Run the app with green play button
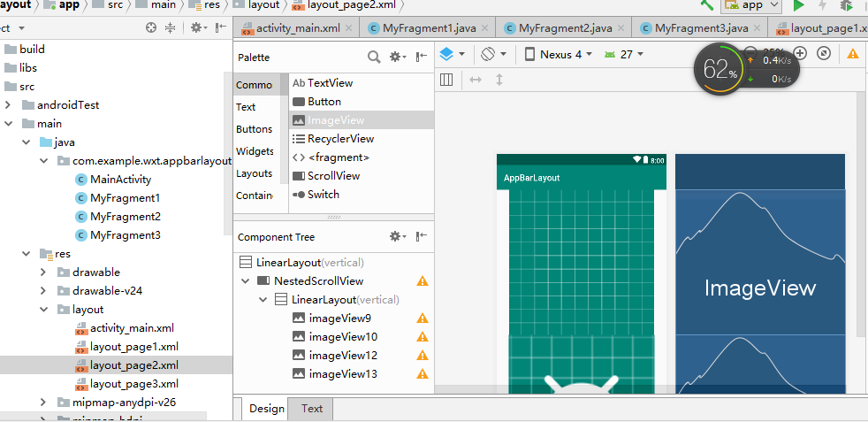The height and width of the screenshot is (422, 868). [799, 5]
